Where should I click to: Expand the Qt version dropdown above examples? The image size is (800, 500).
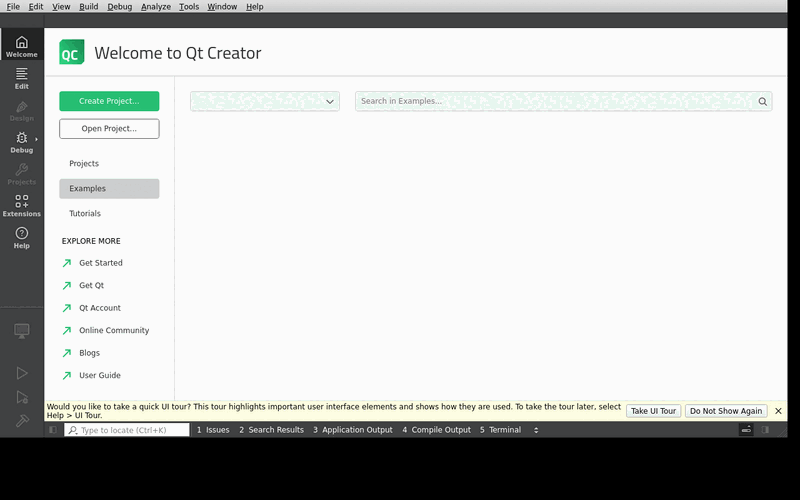point(265,101)
